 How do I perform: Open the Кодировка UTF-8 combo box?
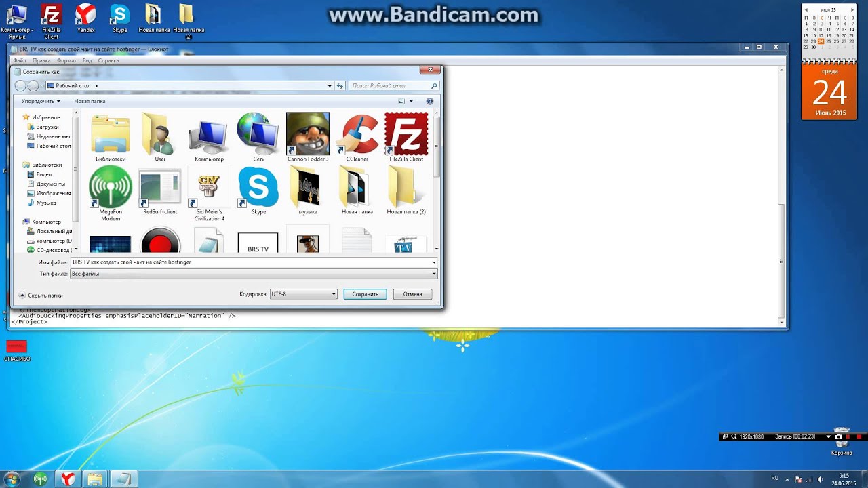303,294
